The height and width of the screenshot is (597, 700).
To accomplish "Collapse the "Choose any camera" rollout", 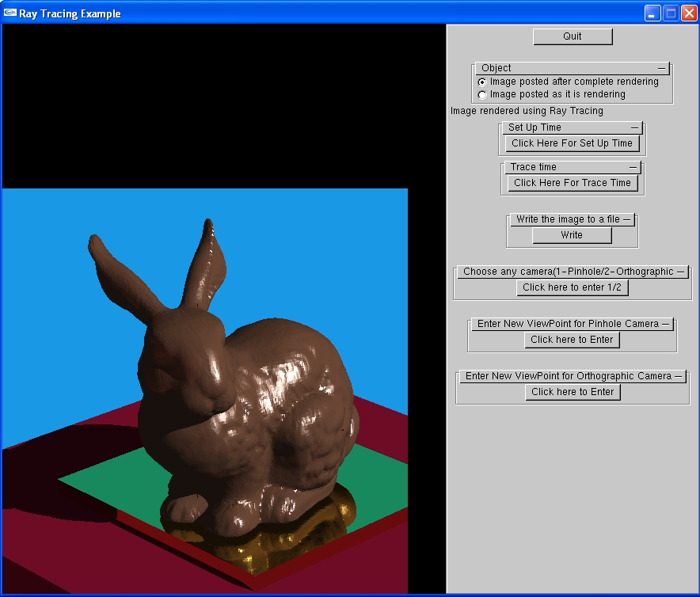I will 573,272.
